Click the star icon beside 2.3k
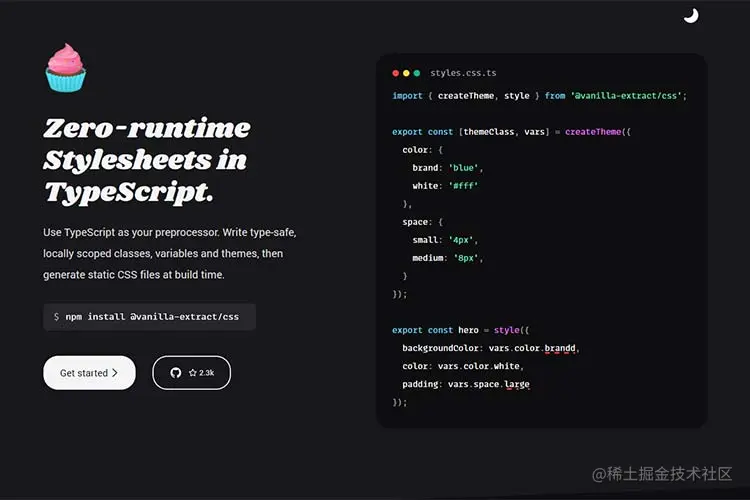750x500 pixels. click(193, 373)
